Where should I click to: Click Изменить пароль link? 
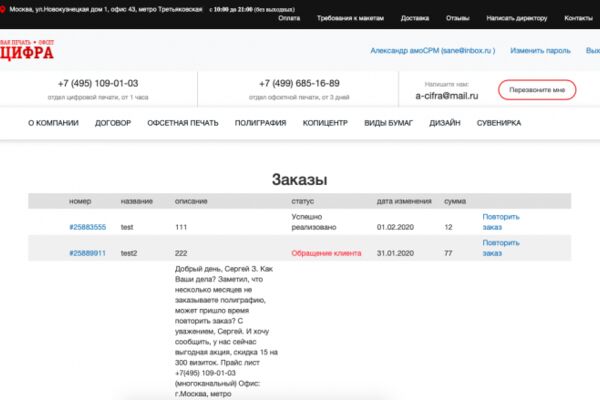[540, 51]
